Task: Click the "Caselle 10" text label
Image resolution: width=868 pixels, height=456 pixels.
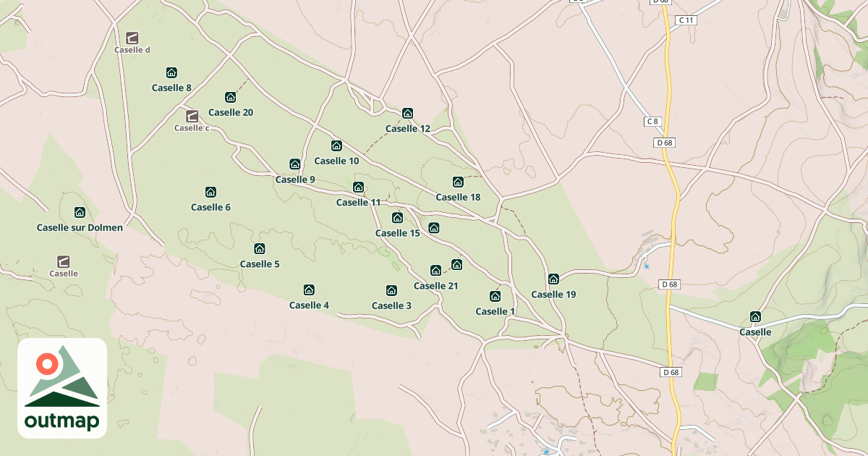Action: (x=336, y=161)
